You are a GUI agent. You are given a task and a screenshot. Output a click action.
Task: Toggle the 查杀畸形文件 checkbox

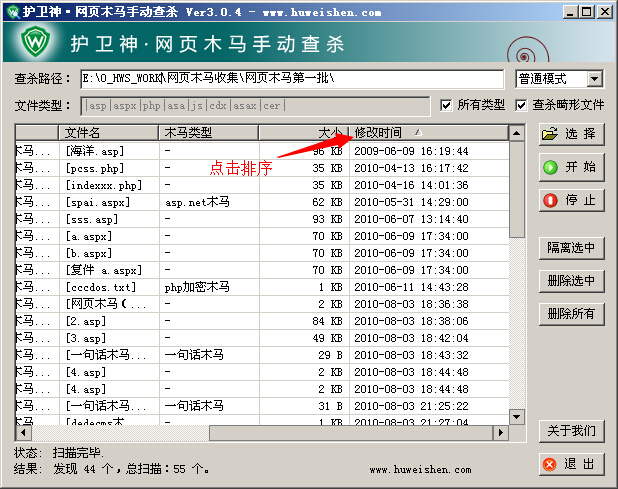(521, 105)
